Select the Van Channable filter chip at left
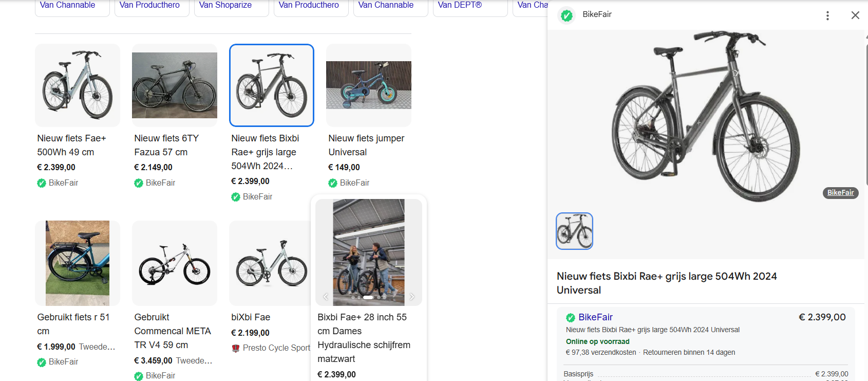 tap(72, 7)
